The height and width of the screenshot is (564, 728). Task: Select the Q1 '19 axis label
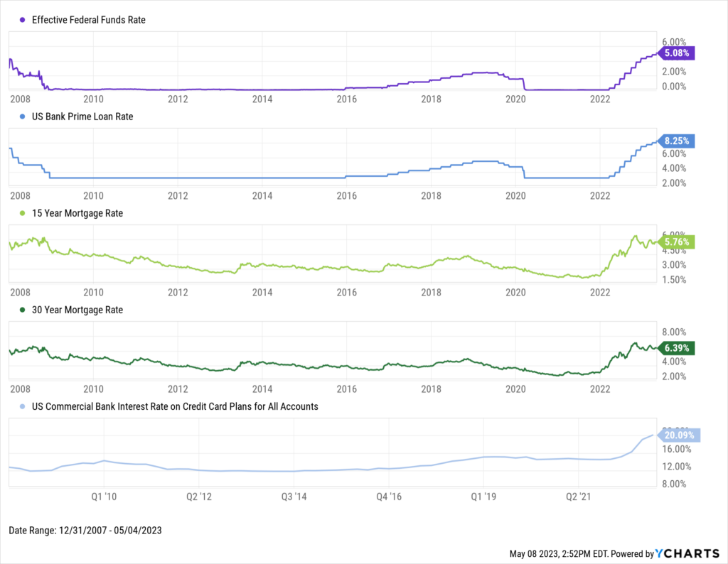(x=483, y=497)
